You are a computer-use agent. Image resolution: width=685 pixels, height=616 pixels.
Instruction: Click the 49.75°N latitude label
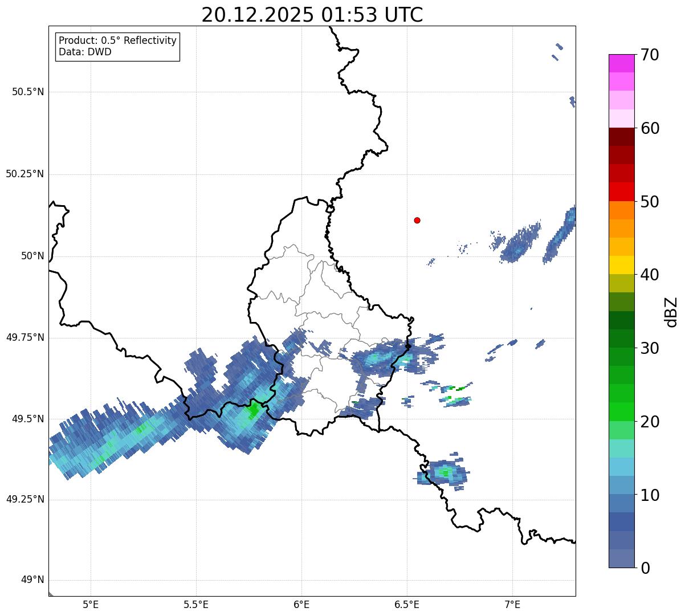[25, 337]
